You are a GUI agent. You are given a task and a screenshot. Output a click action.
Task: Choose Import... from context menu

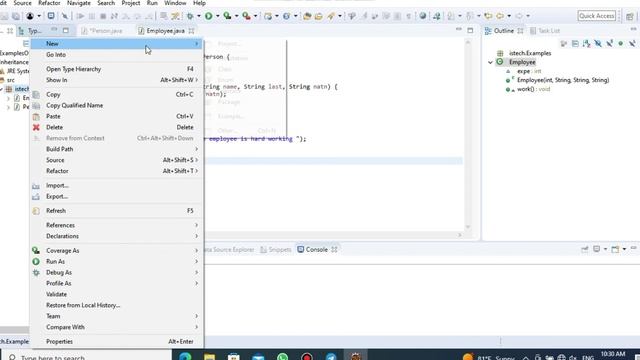click(x=118, y=185)
